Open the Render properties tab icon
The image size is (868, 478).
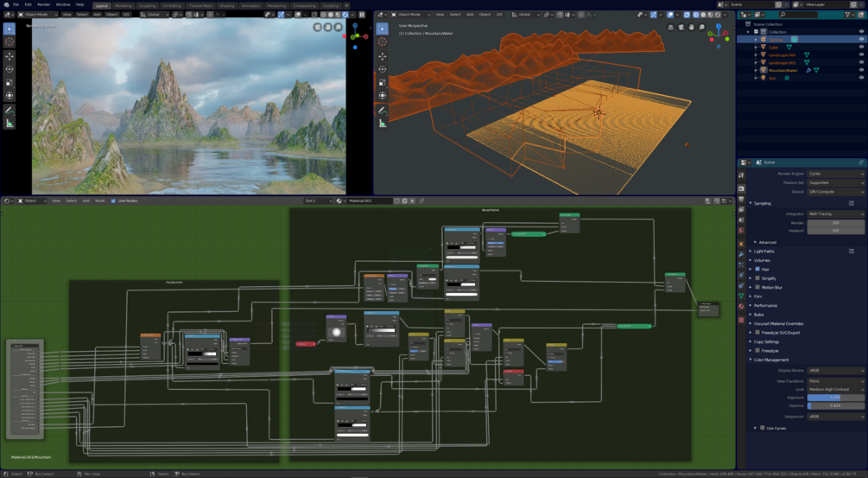[741, 189]
